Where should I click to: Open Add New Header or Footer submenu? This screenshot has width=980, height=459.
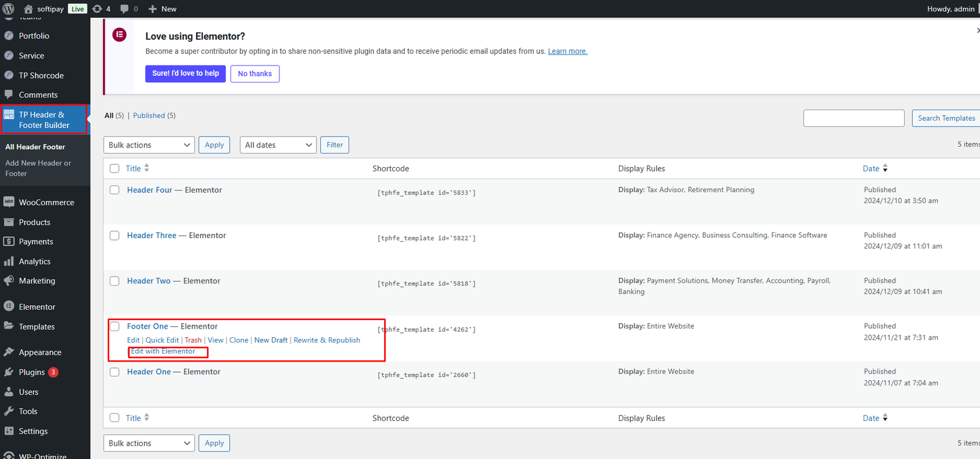(38, 168)
